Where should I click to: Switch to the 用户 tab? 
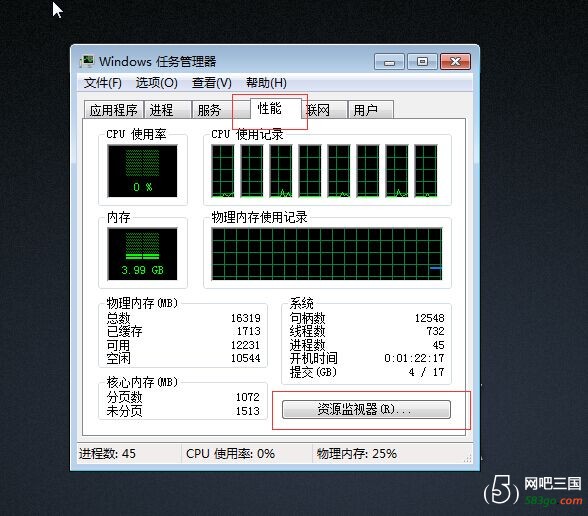(370, 110)
